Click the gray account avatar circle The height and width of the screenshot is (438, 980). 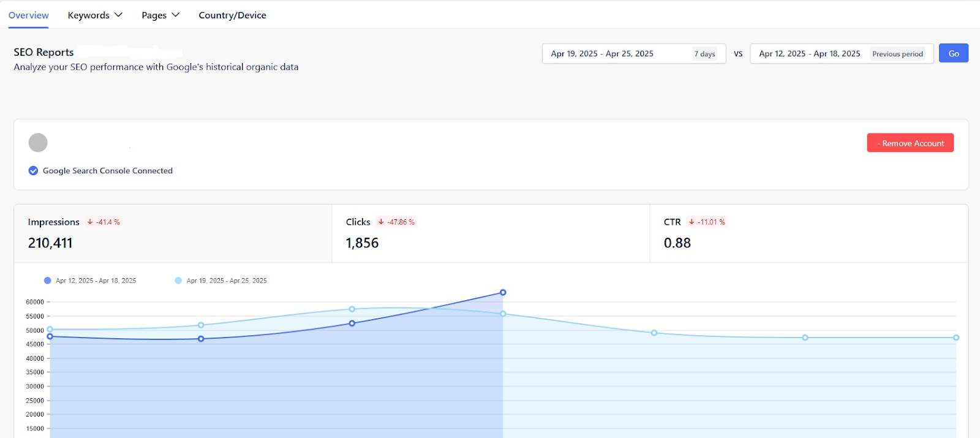click(38, 143)
